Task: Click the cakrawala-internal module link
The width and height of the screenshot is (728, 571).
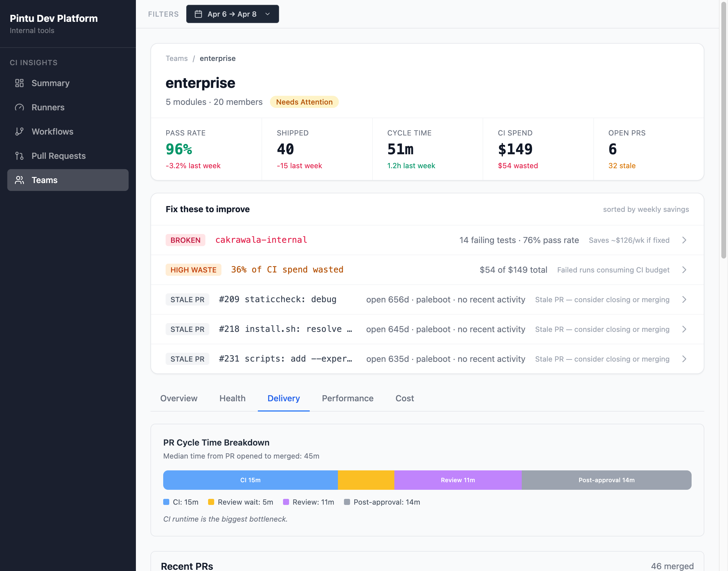Action: (x=261, y=240)
